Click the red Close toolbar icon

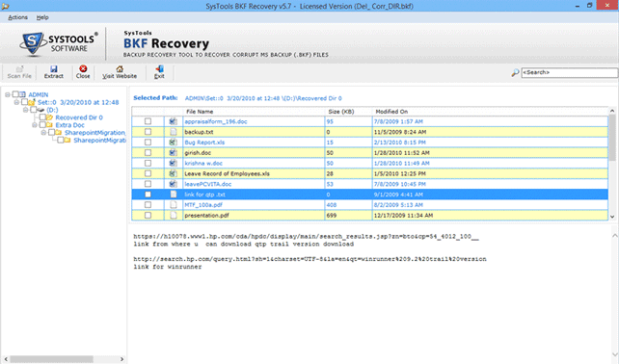pos(83,69)
